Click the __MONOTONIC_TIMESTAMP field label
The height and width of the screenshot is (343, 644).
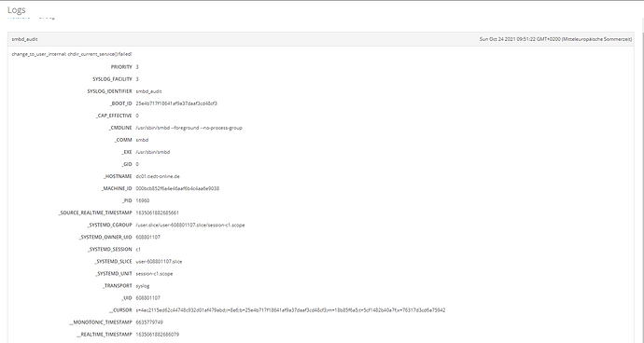click(x=101, y=322)
